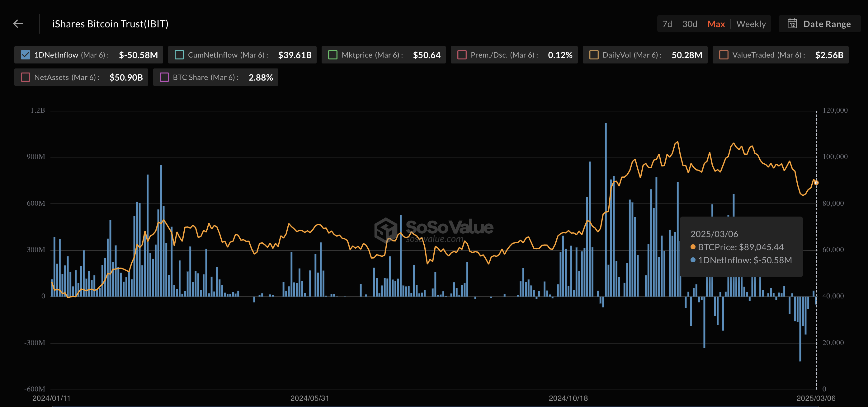The image size is (868, 407).
Task: Click the 300M left axis label
Action: point(36,250)
